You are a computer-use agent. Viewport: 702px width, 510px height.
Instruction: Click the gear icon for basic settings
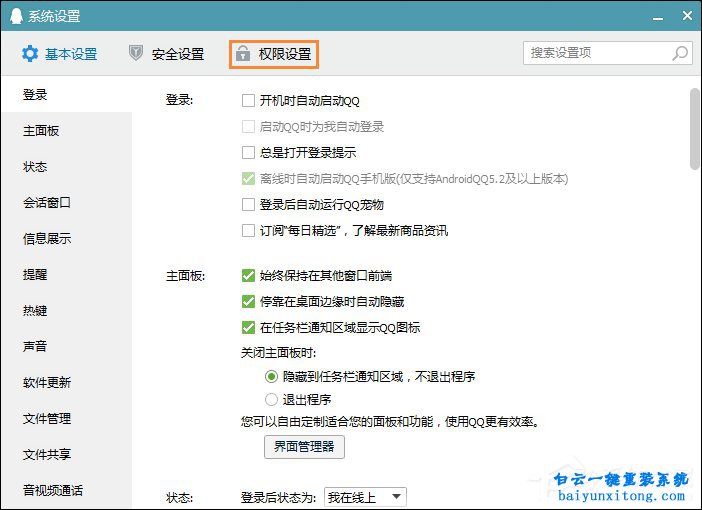tap(30, 54)
